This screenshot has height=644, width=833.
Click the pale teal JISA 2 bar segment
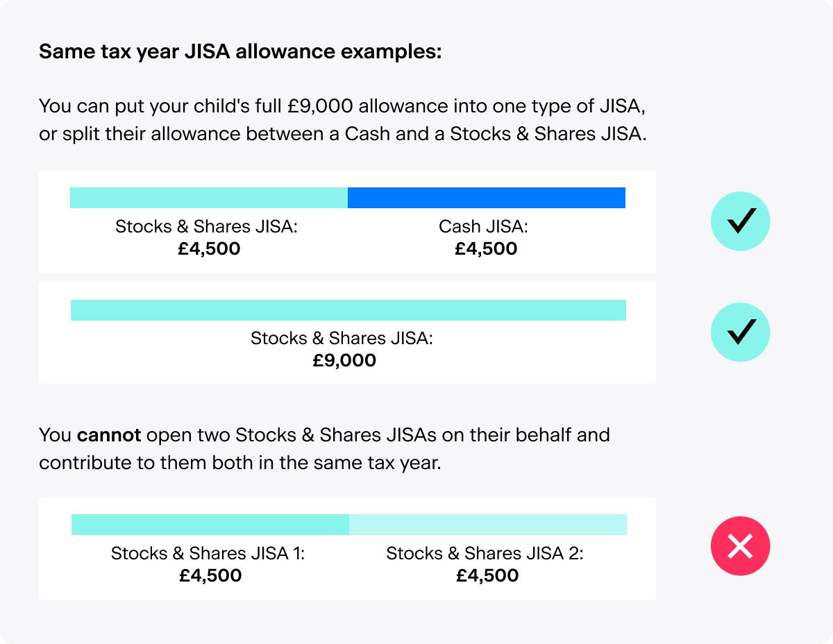(487, 525)
